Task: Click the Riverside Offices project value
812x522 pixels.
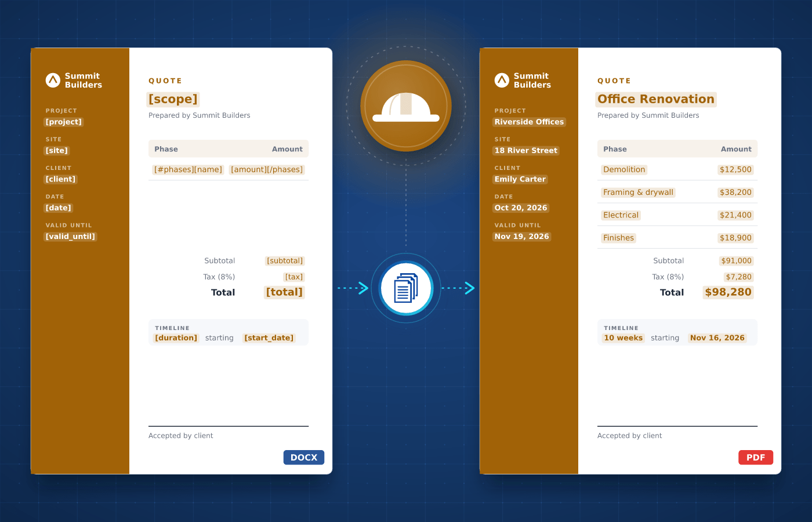Action: [529, 122]
